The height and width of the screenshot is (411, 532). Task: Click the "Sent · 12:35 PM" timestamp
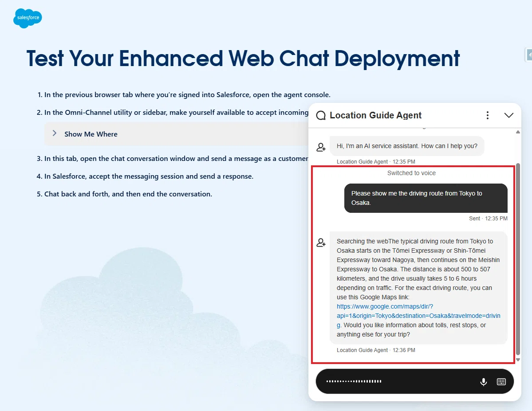coord(488,219)
